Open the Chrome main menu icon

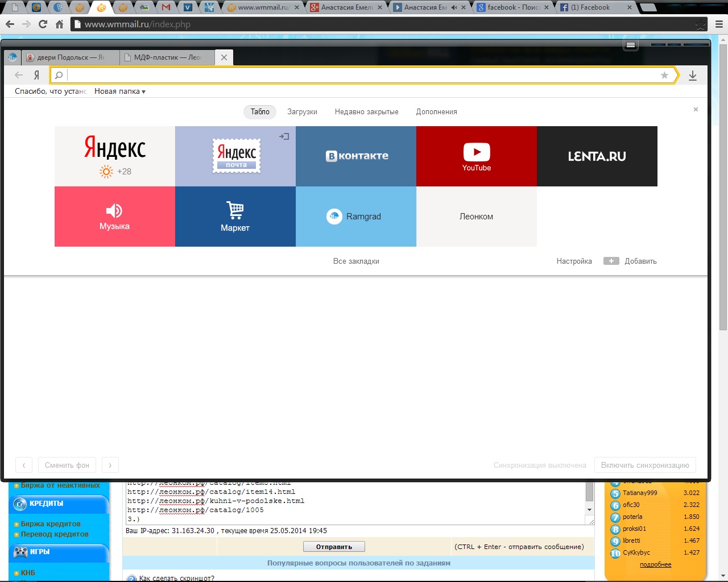click(719, 24)
